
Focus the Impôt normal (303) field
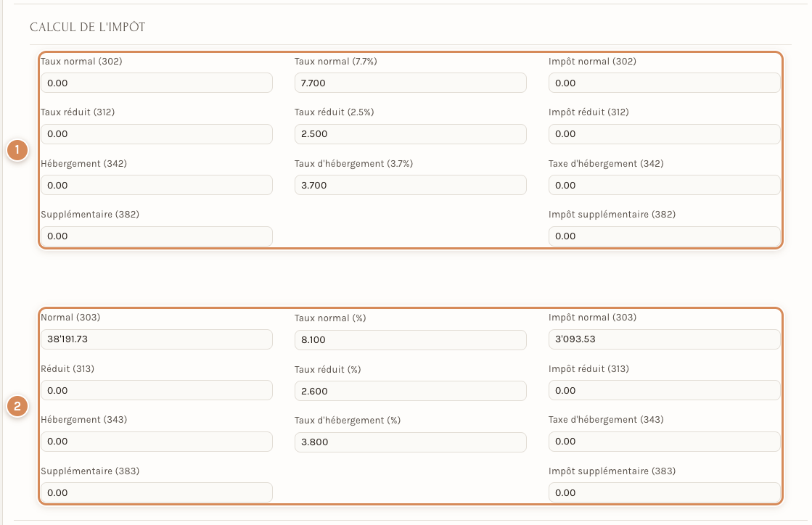tap(664, 339)
